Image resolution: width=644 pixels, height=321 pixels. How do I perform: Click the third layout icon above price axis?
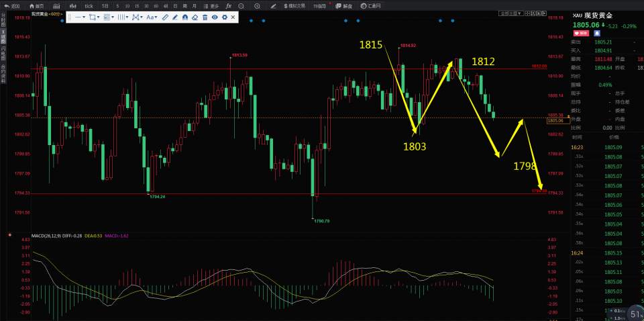point(539,13)
